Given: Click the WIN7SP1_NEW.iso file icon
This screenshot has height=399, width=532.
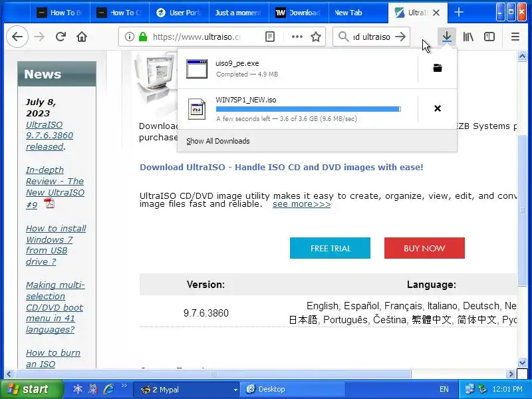Looking at the screenshot, I should 197,109.
